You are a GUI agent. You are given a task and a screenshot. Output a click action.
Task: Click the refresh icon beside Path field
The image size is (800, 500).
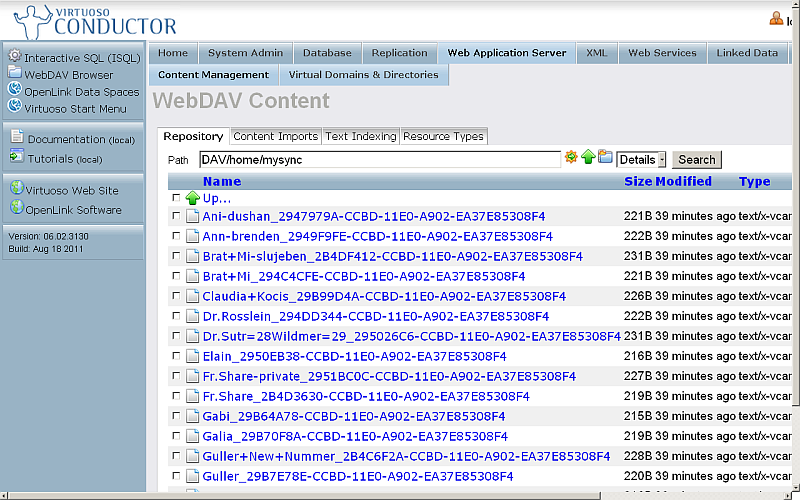tap(571, 158)
